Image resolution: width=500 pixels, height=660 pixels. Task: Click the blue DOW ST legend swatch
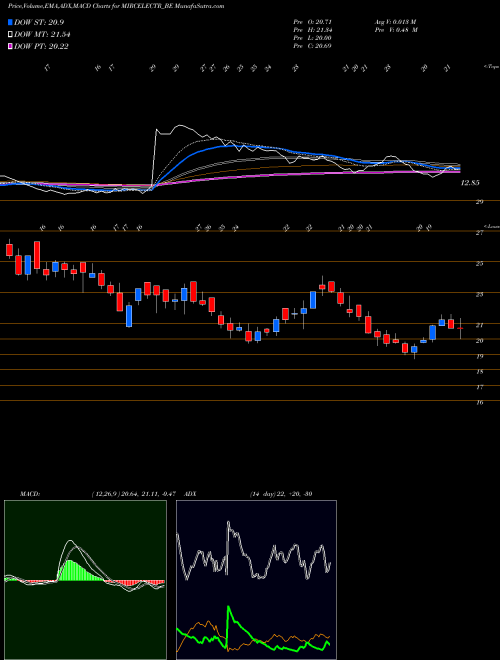[10, 22]
